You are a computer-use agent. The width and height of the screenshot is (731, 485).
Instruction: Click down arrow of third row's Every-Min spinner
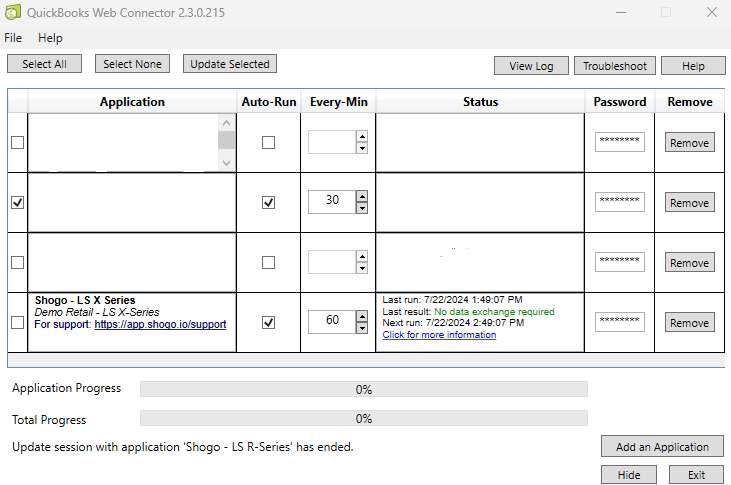point(362,268)
